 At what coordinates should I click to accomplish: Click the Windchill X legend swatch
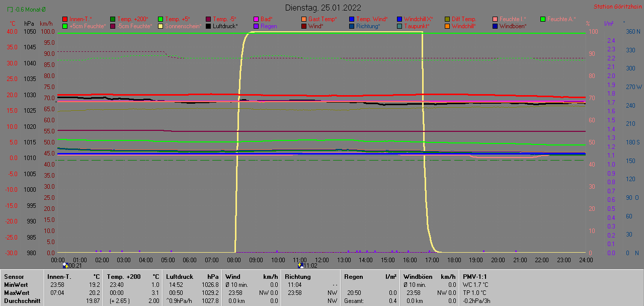coord(399,19)
